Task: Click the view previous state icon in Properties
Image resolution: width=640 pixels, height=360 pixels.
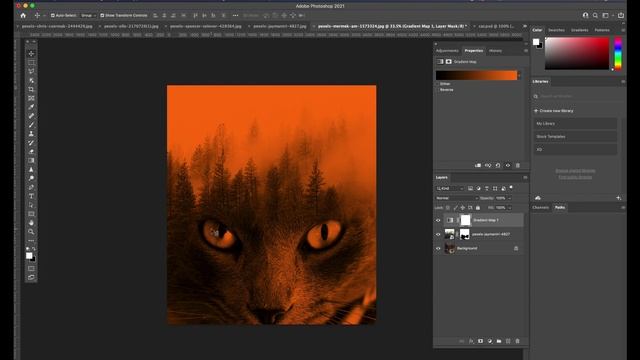Action: (488, 165)
